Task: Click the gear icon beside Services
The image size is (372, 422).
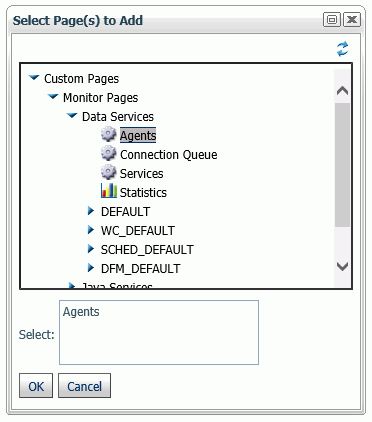Action: (108, 173)
